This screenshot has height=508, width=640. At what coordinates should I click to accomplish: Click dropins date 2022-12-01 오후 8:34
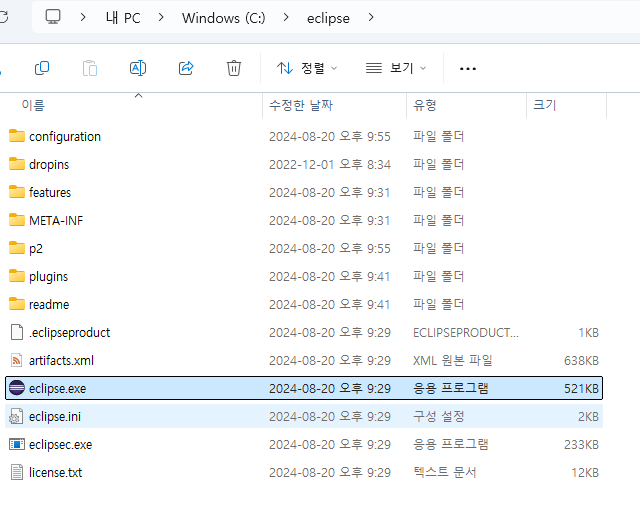[x=330, y=164]
